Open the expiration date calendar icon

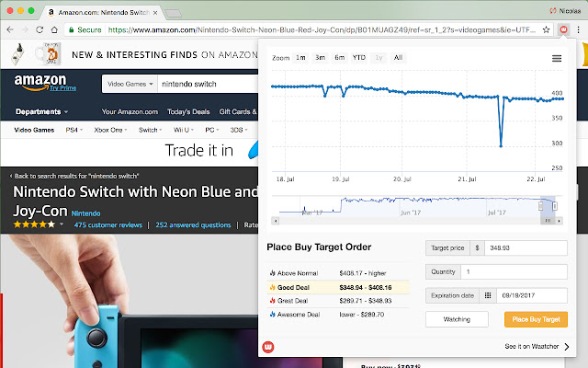(488, 295)
